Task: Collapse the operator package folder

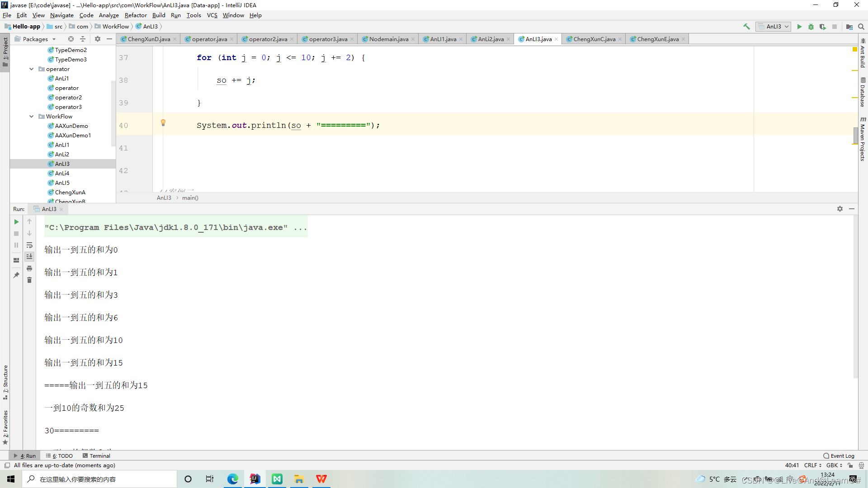Action: 31,69
